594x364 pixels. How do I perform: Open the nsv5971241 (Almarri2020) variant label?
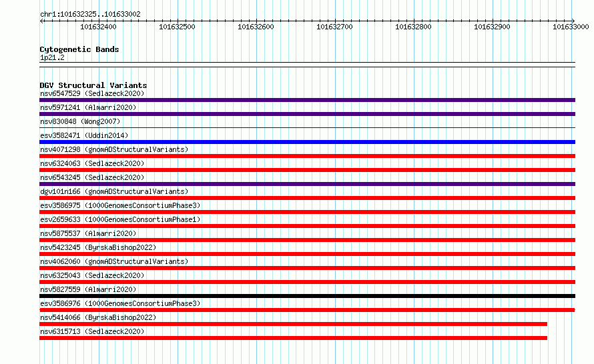[88, 107]
